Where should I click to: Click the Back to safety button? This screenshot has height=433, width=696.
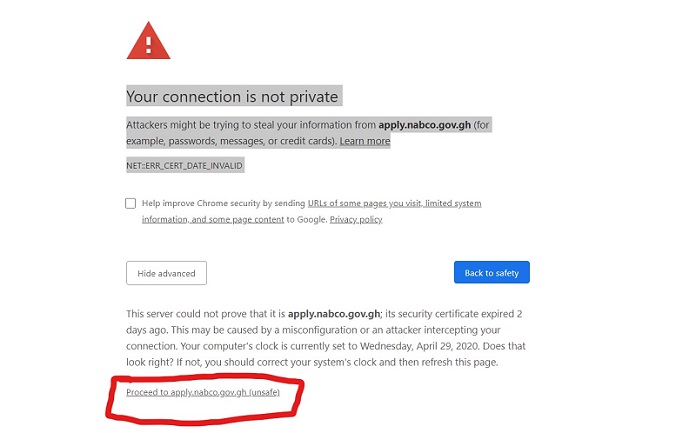click(492, 272)
